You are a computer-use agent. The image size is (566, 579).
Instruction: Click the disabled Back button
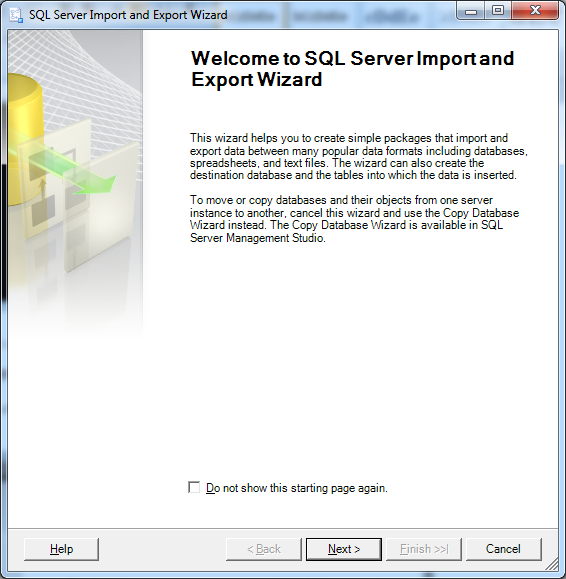coord(264,549)
